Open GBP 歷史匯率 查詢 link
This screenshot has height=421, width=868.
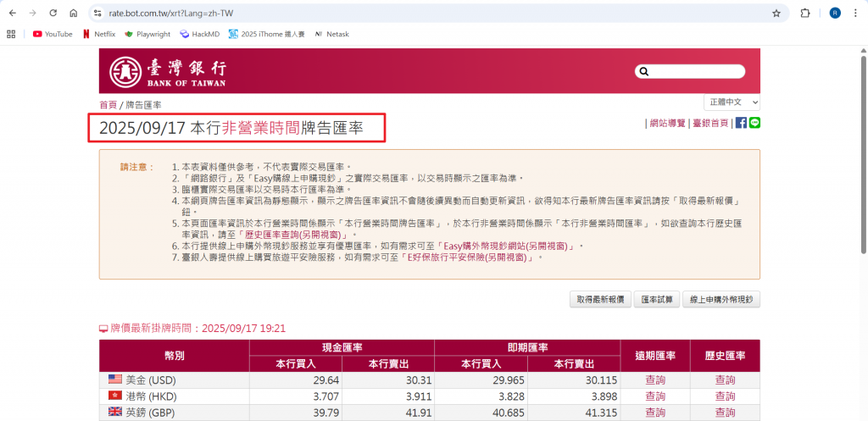pos(726,413)
